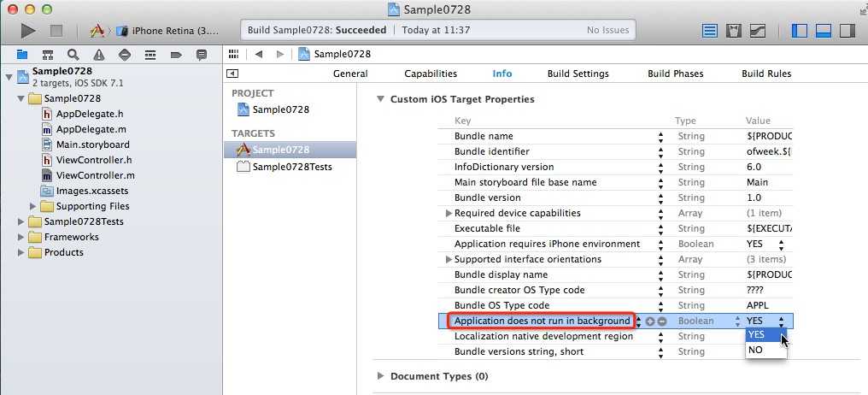Expand the Supporting Files group
868x395 pixels.
click(33, 206)
